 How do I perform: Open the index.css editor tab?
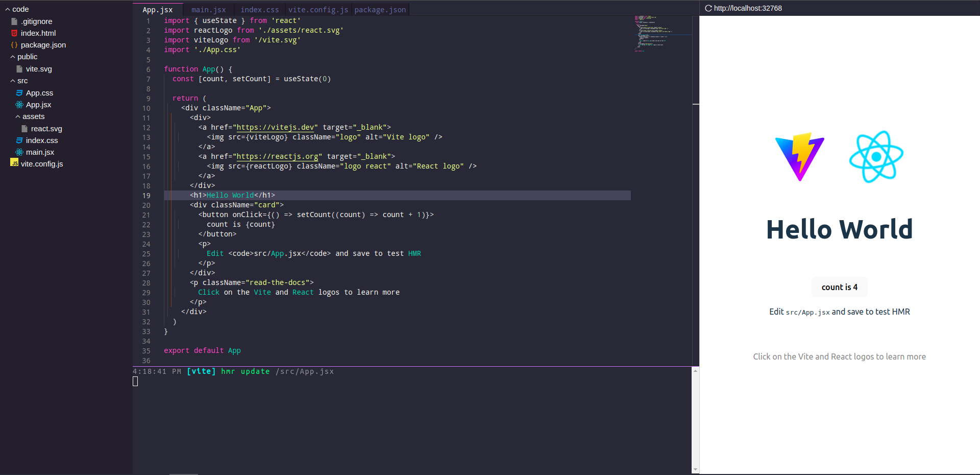(260, 10)
